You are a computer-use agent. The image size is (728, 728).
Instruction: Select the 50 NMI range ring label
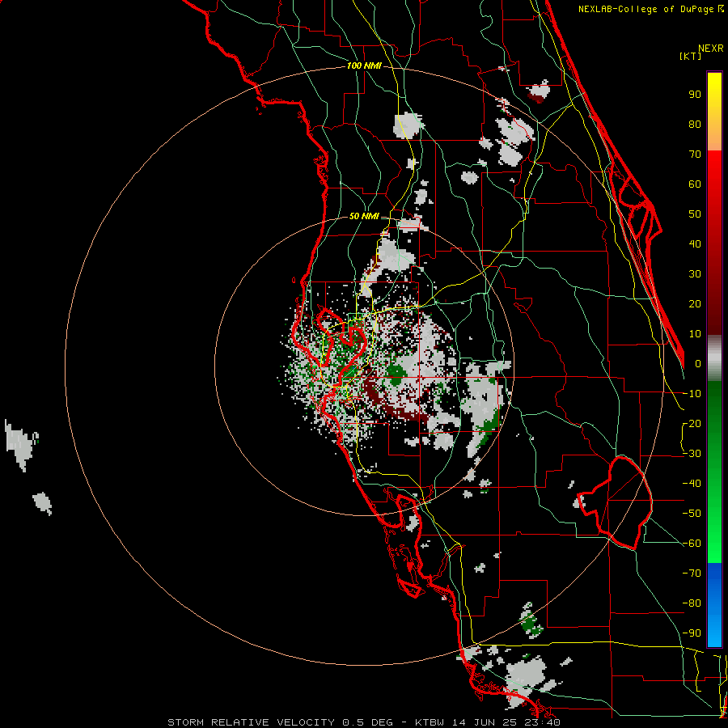pos(364,216)
